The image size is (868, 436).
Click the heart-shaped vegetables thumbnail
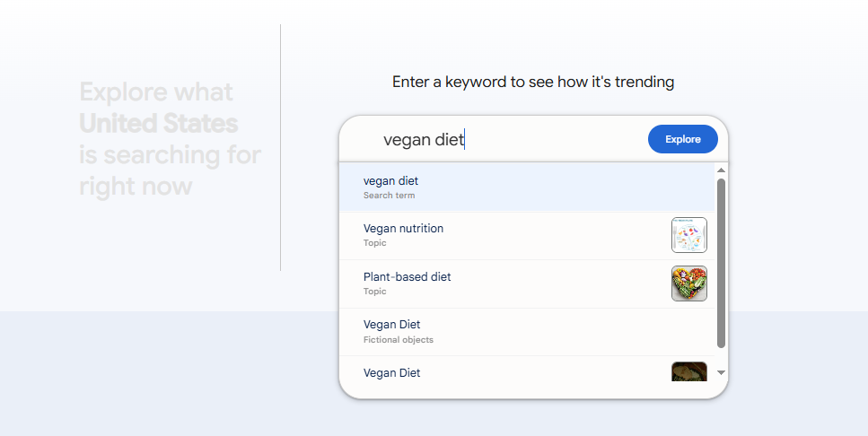[689, 283]
